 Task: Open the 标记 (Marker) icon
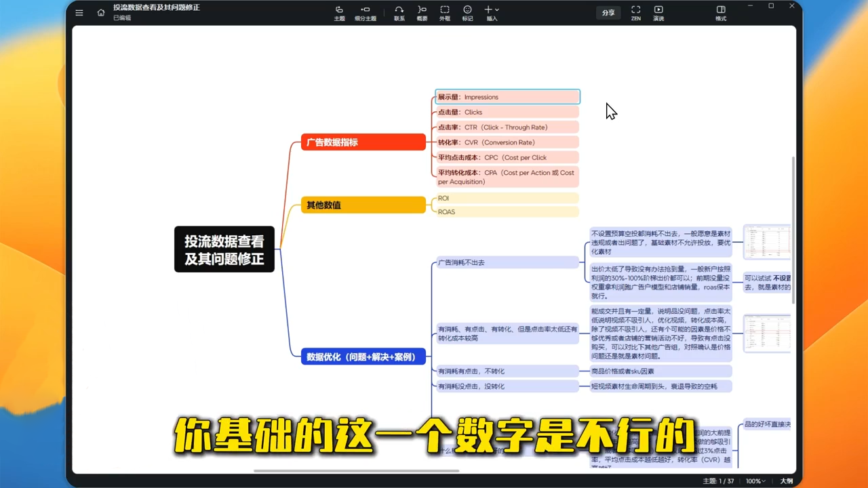[x=467, y=12]
